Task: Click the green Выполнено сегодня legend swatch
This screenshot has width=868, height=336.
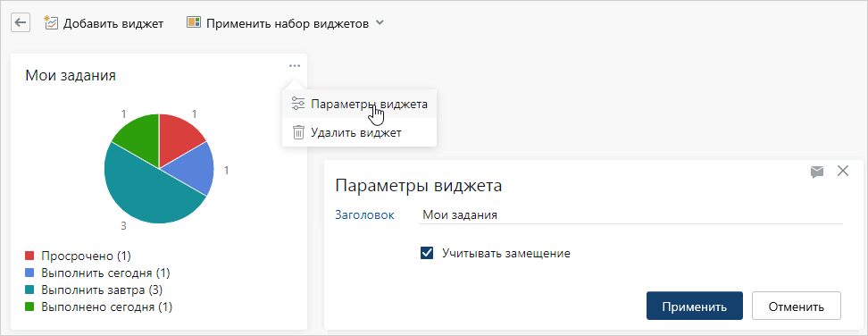Action: pos(29,307)
